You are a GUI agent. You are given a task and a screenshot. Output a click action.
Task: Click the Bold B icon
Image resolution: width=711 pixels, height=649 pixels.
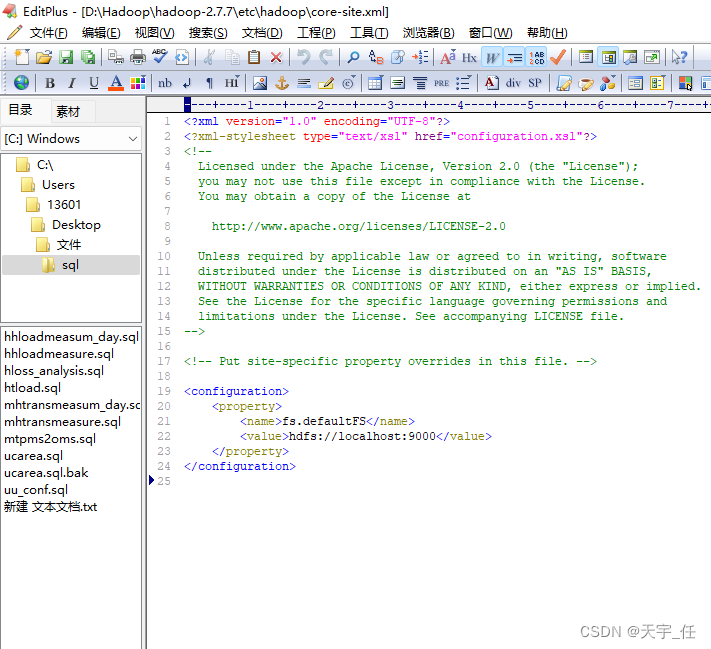tap(49, 83)
